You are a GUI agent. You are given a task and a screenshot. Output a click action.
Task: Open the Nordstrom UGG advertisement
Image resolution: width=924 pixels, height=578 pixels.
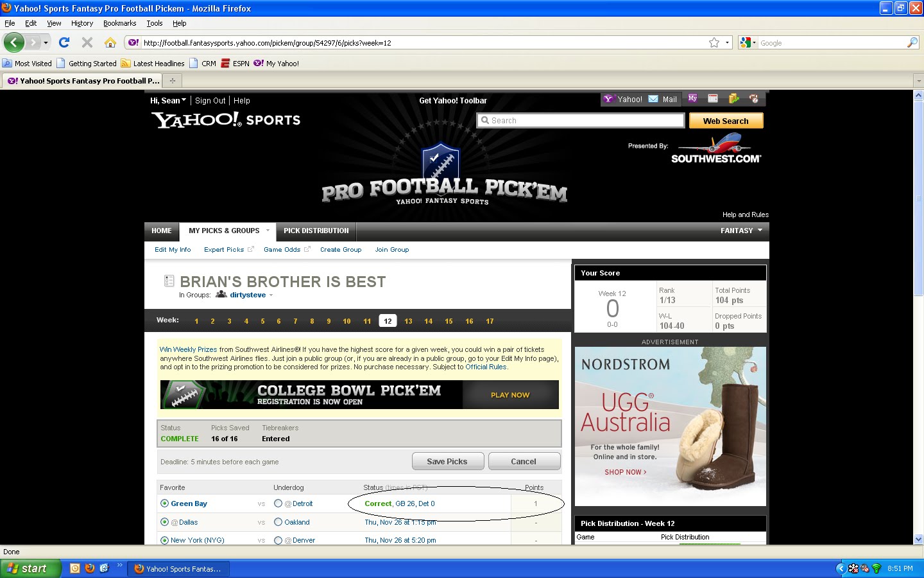pyautogui.click(x=670, y=426)
